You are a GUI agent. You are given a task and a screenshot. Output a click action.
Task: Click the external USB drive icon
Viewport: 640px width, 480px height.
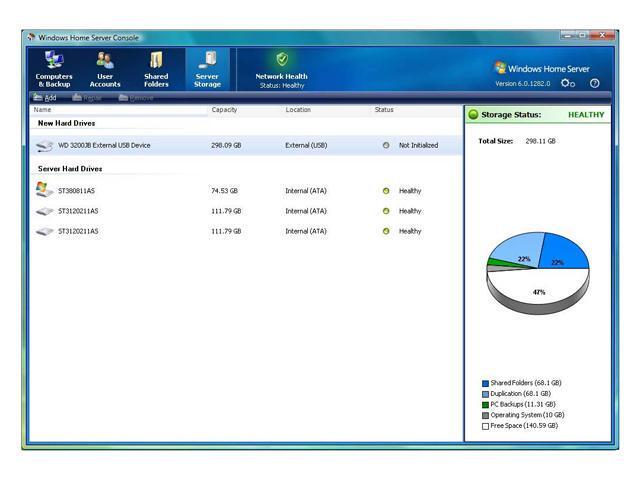click(44, 145)
